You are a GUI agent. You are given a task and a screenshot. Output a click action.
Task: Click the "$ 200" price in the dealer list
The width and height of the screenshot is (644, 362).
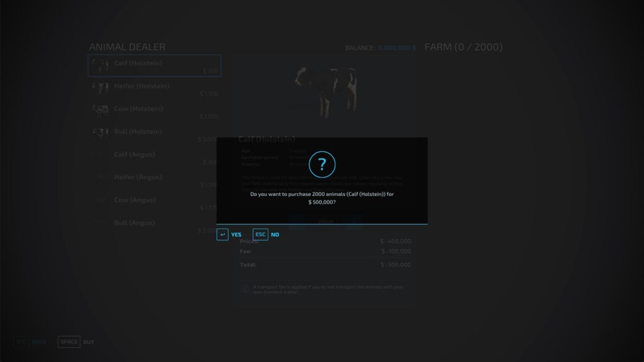click(x=211, y=71)
